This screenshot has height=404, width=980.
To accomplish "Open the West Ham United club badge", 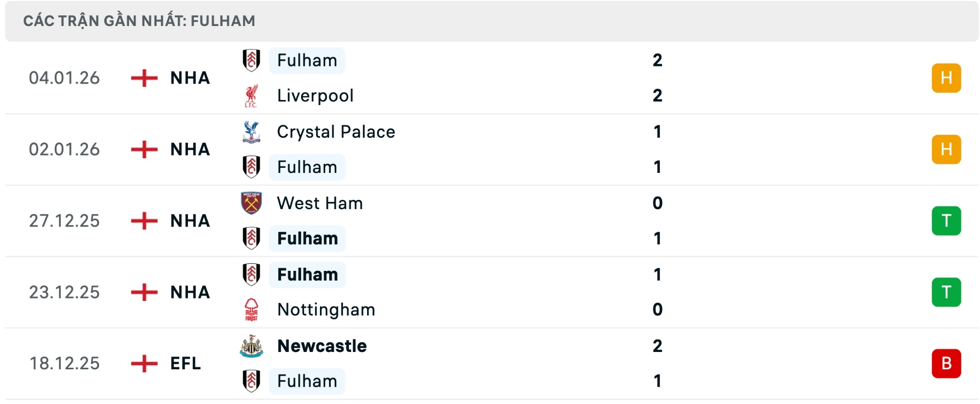I will 251,203.
